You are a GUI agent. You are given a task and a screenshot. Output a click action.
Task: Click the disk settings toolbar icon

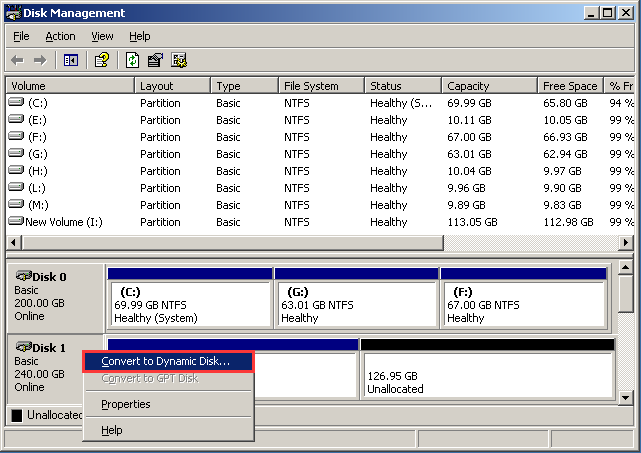pyautogui.click(x=179, y=61)
